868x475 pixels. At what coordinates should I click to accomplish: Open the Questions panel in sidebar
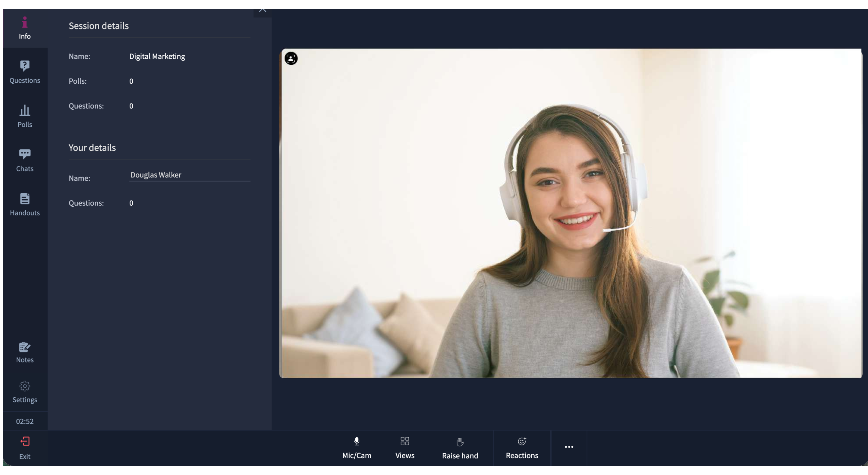25,71
